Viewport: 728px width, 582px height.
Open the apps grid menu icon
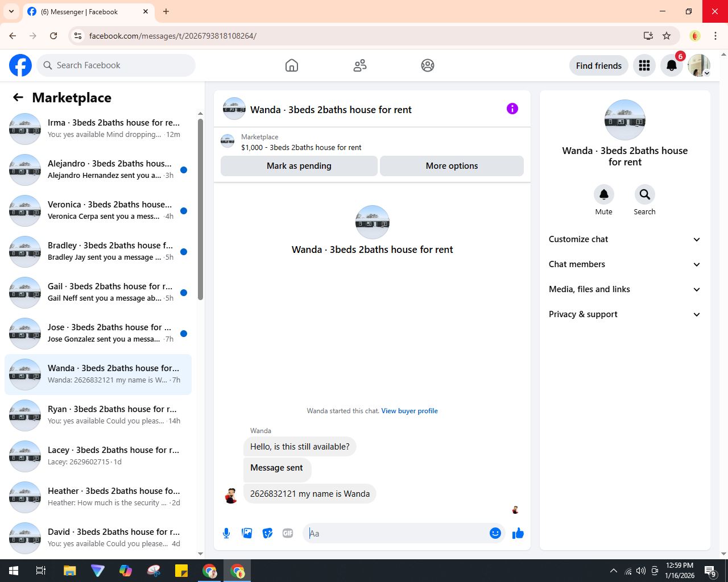tap(644, 65)
